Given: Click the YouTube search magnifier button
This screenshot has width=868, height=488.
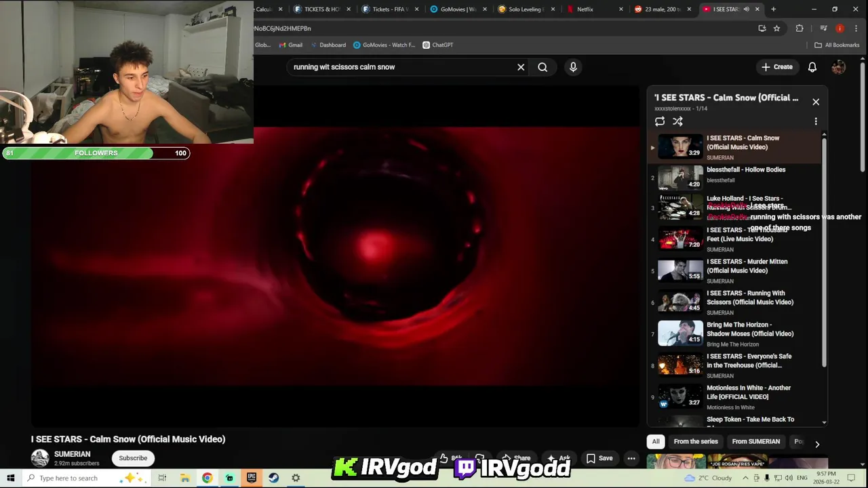Looking at the screenshot, I should [542, 67].
